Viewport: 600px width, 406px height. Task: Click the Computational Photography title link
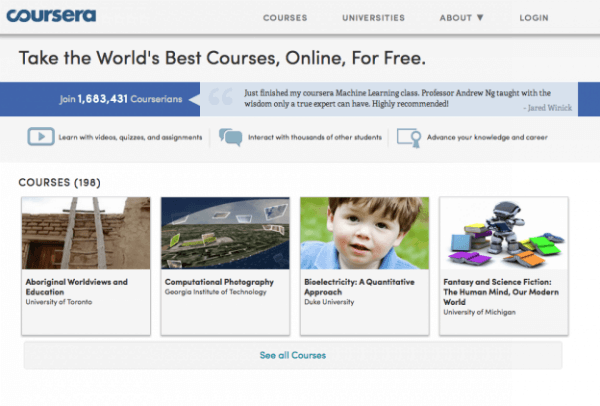coord(213,282)
